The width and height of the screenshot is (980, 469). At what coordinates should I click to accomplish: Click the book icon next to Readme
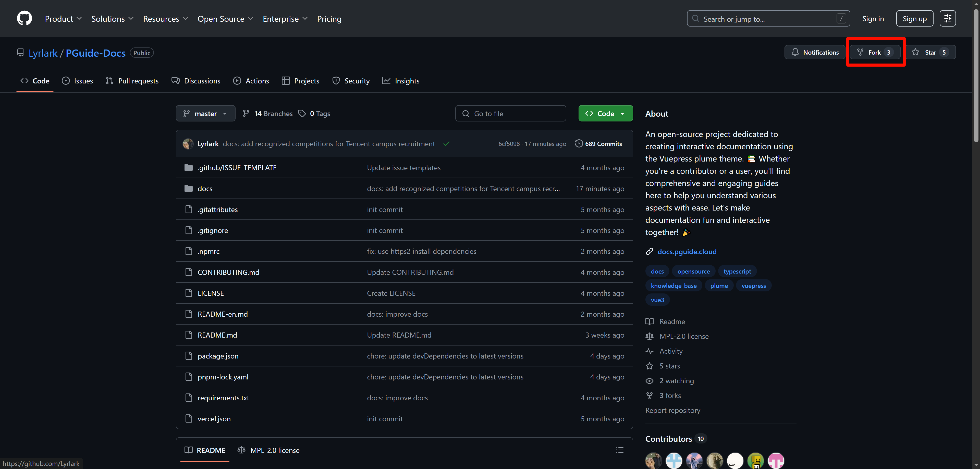650,322
